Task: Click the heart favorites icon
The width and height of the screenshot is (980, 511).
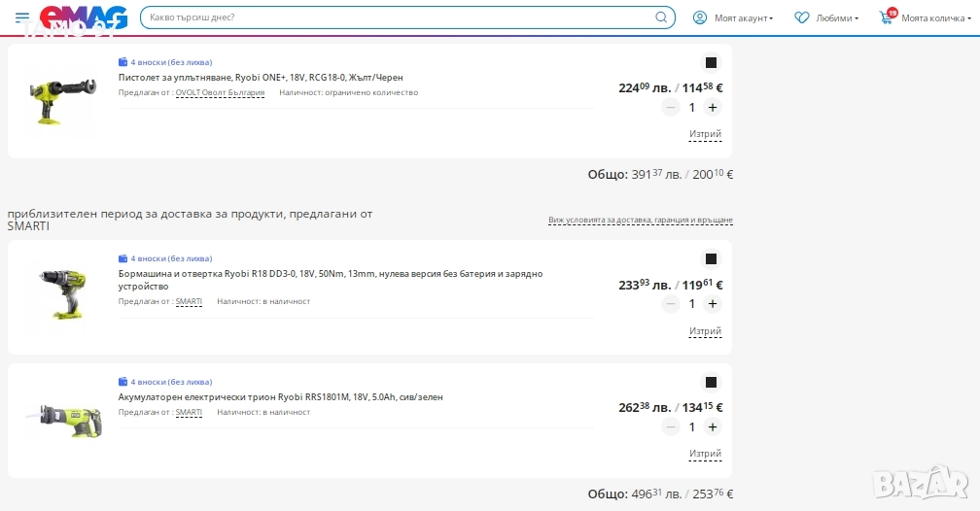Action: click(x=802, y=17)
